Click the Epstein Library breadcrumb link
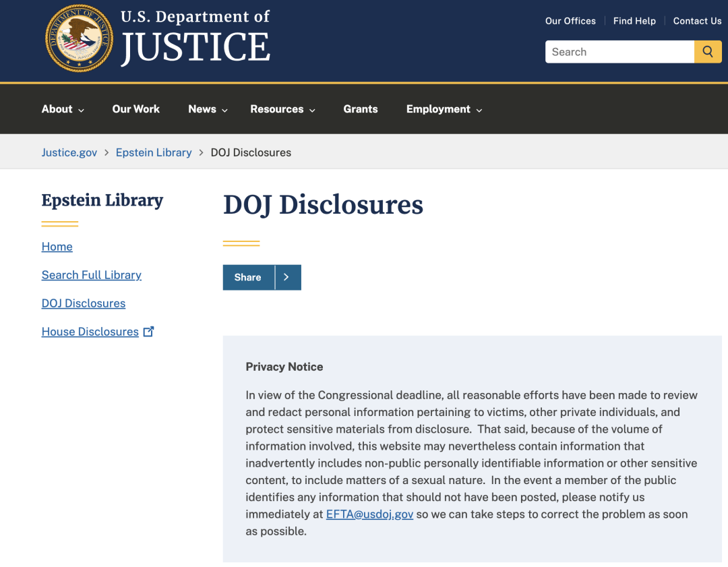Viewport: 728px width, 567px height. tap(154, 152)
